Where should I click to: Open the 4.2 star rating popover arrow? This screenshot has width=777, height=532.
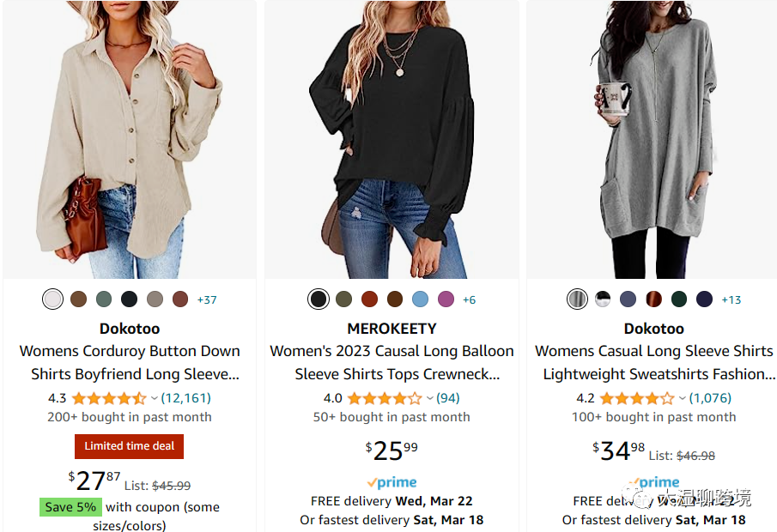pyautogui.click(x=683, y=398)
